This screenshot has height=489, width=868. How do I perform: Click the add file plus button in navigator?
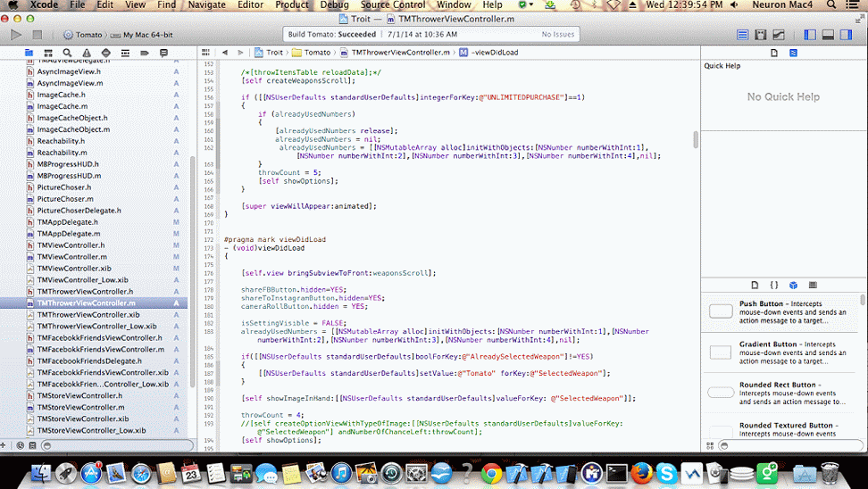[4, 445]
